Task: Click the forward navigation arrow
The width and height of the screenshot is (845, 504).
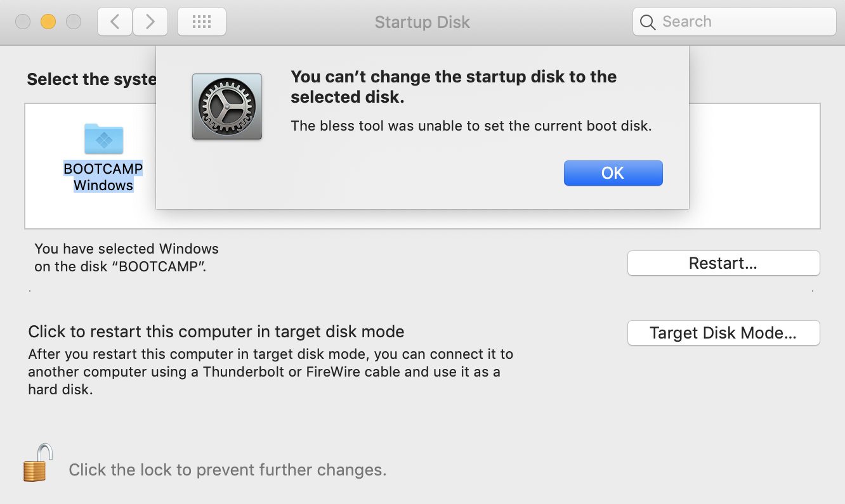Action: (150, 21)
